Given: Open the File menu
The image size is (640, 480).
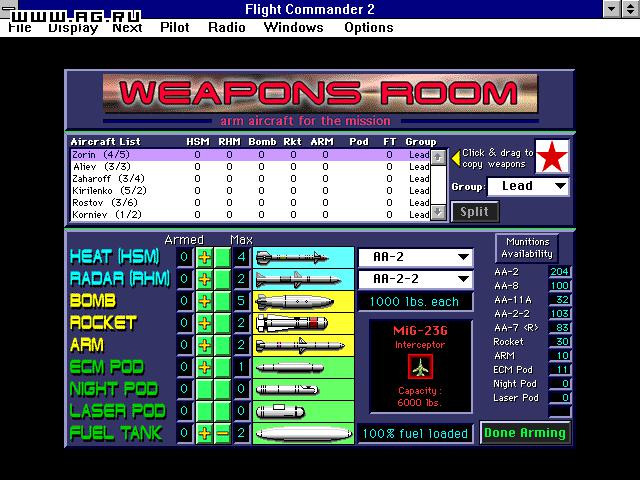Looking at the screenshot, I should 20,28.
